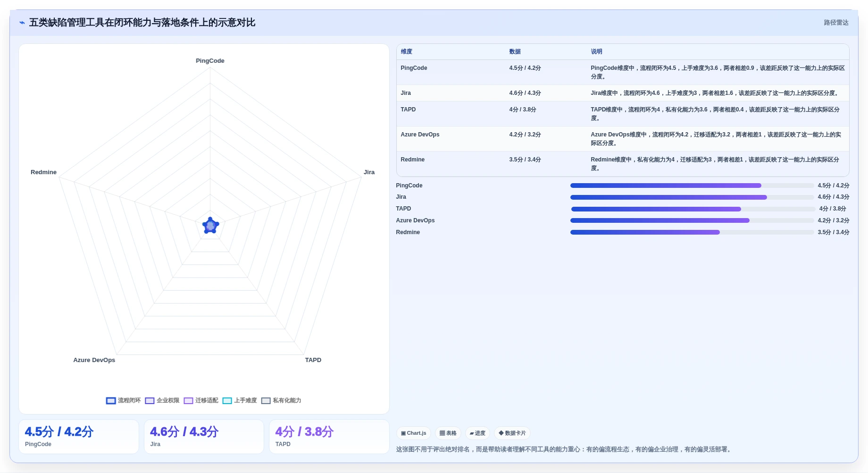Toggle 迁移适配 legend series visibility

pos(201,400)
